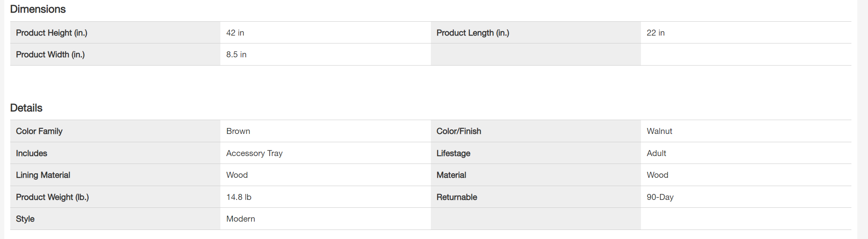The width and height of the screenshot is (868, 239).
Task: Select the Returnable label
Action: tap(457, 197)
